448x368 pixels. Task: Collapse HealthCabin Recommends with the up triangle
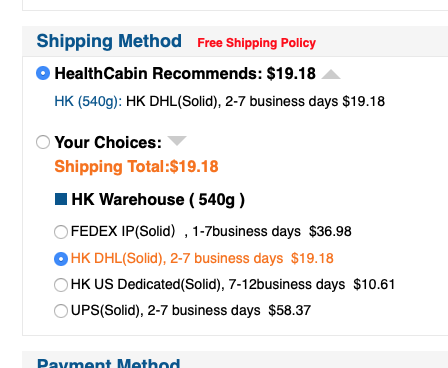point(331,74)
